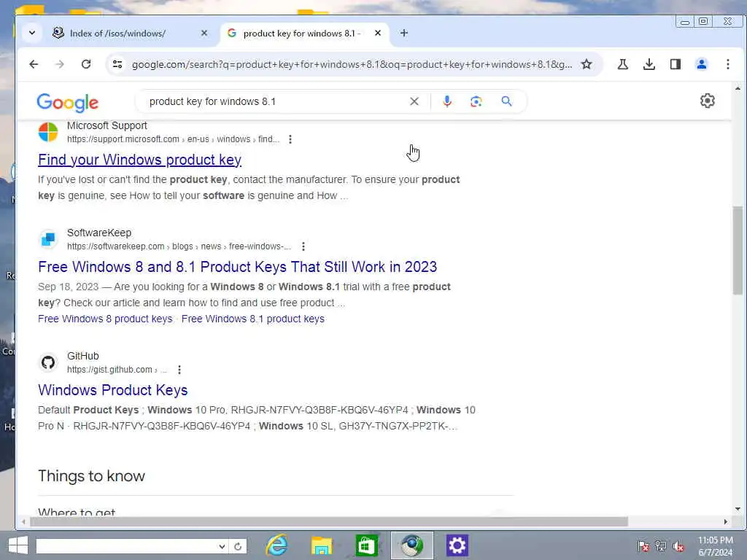Viewport: 747px width, 560px height.
Task: Open PC settings gear on the taskbar
Action: coord(457,545)
